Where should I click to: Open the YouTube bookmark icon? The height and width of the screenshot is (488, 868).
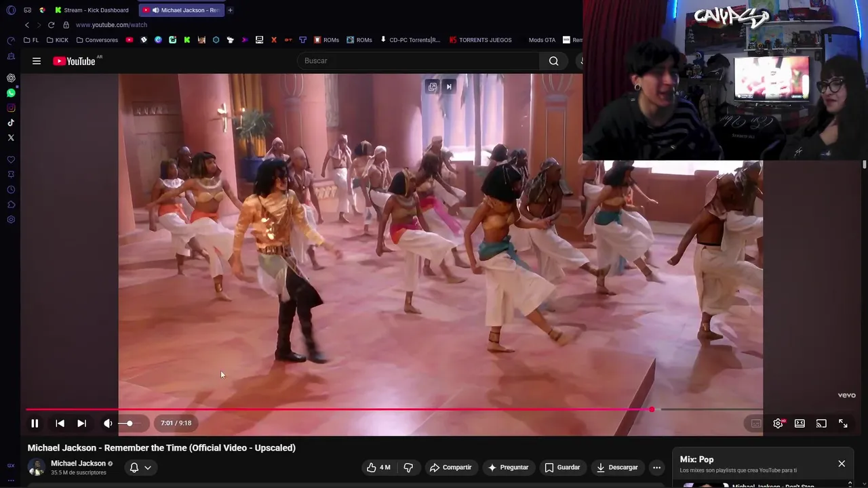pos(129,40)
